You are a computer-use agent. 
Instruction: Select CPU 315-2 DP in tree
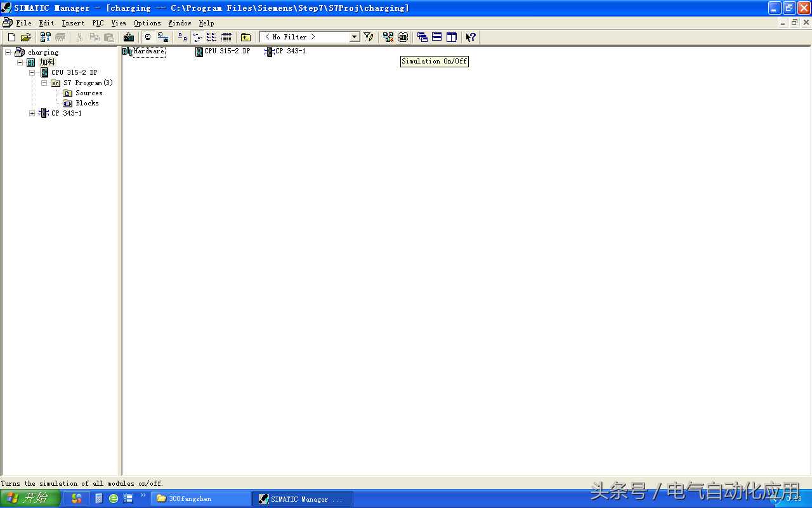(x=74, y=72)
